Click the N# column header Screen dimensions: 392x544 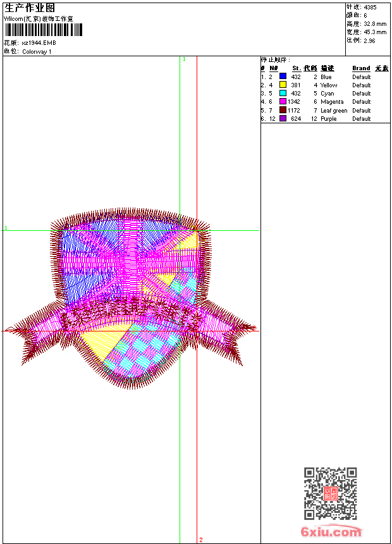pos(274,68)
